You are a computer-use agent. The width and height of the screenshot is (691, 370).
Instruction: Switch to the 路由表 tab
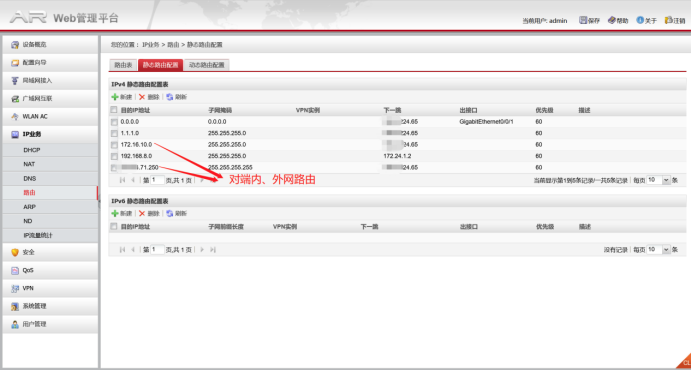pos(123,65)
